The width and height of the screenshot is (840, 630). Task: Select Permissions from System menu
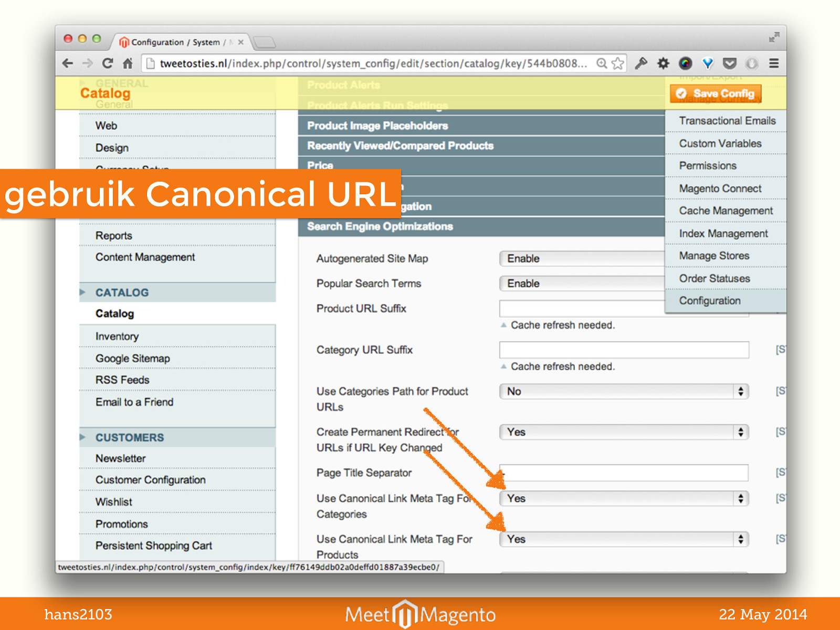[708, 166]
